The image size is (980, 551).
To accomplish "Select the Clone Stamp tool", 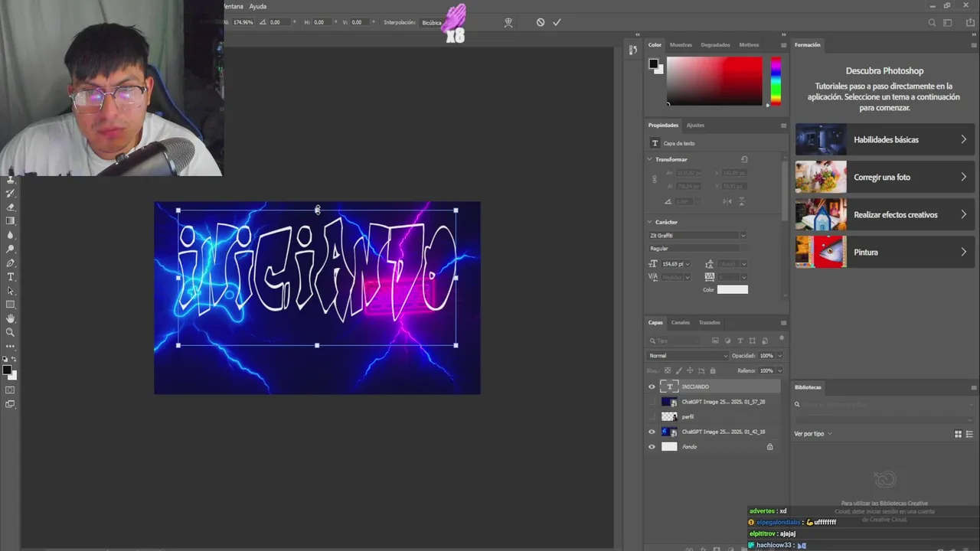I will coord(11,180).
